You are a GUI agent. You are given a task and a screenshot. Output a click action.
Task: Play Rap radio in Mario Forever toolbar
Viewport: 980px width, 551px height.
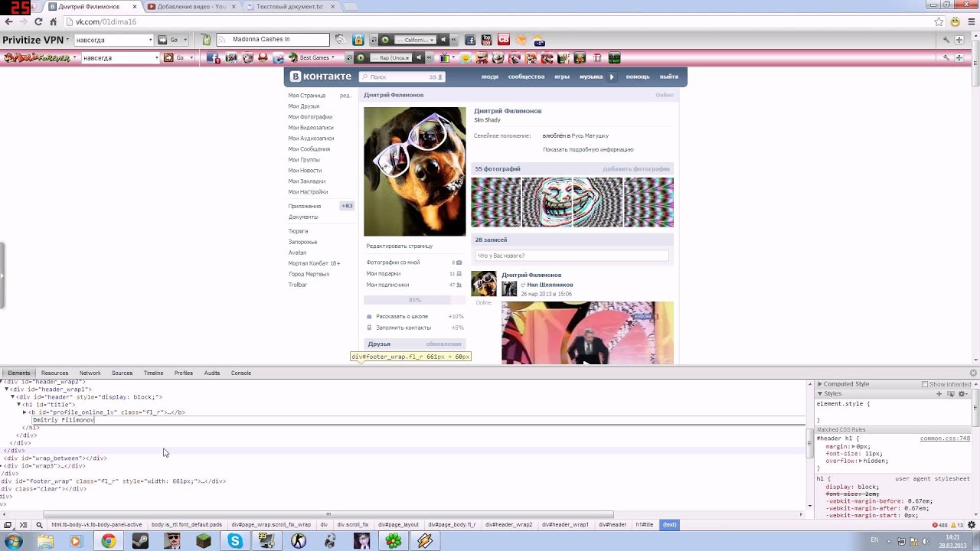click(361, 57)
